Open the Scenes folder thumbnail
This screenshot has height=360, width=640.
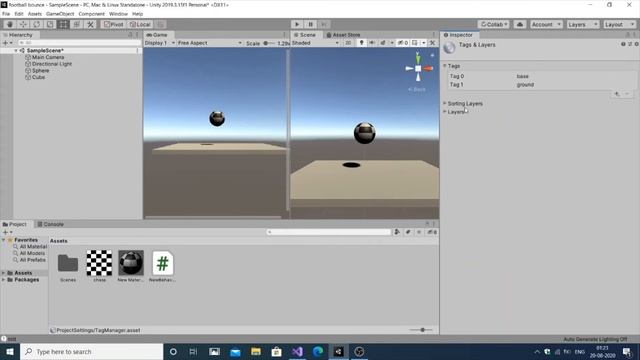[68, 264]
